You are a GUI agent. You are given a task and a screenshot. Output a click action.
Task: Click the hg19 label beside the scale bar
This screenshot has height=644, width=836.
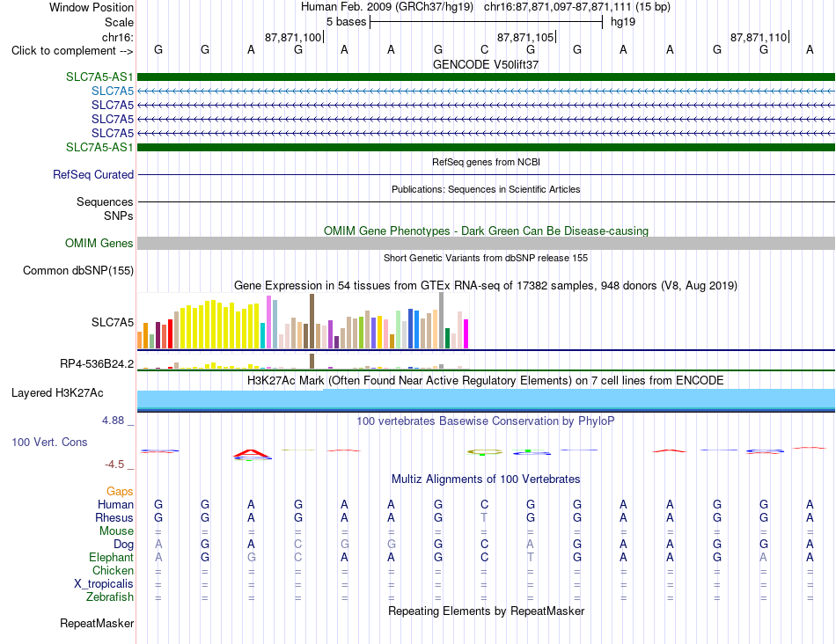623,22
